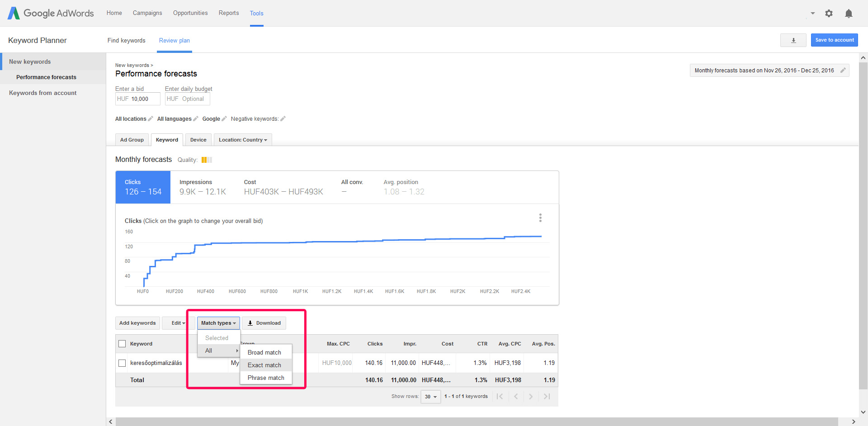
Task: Click the Google AdWords logo
Action: click(x=51, y=13)
